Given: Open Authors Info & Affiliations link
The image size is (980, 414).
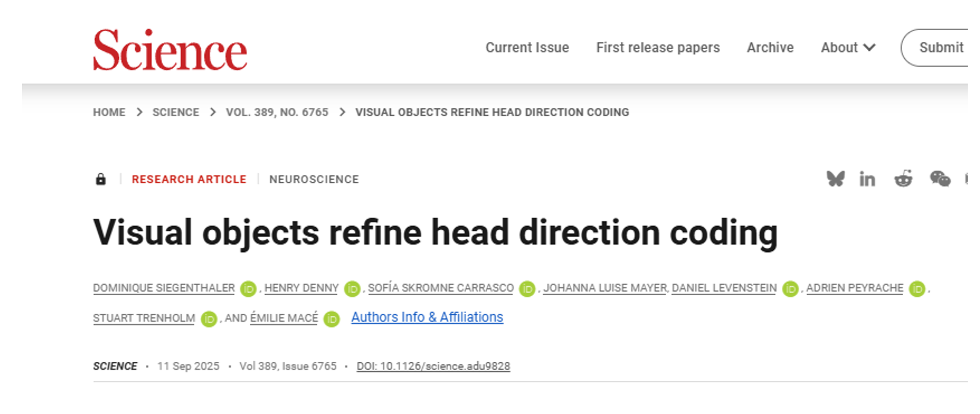Looking at the screenshot, I should click(x=427, y=317).
